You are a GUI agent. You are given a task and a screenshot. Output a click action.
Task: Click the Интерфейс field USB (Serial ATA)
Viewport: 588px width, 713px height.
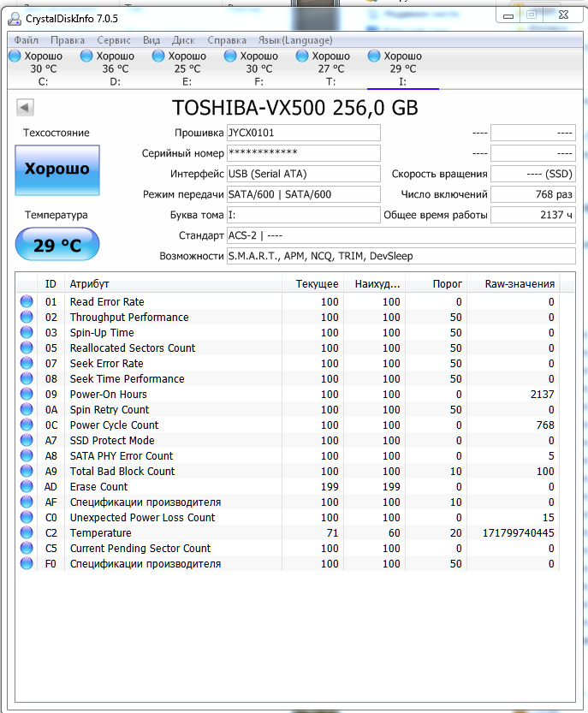[303, 174]
